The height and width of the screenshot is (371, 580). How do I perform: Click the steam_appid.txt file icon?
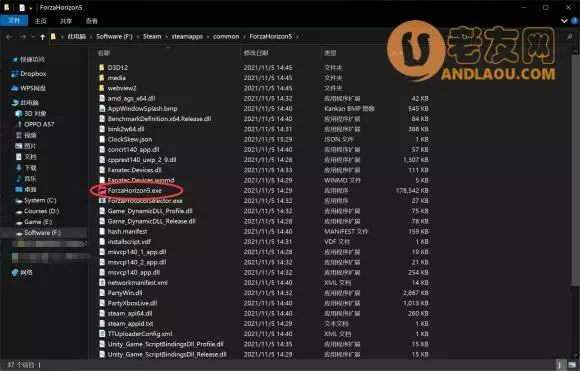(x=102, y=323)
